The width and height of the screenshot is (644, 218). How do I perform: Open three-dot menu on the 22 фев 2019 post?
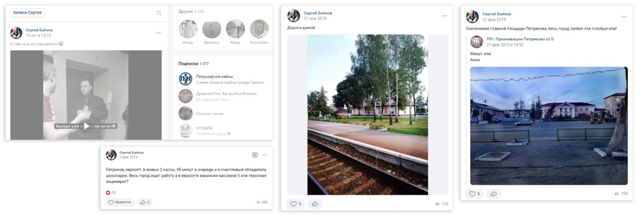(623, 17)
